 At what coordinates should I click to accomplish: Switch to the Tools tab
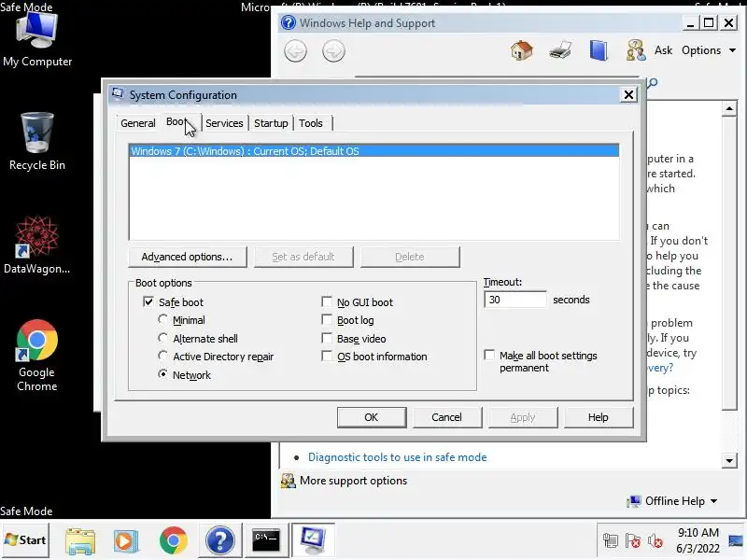click(311, 123)
